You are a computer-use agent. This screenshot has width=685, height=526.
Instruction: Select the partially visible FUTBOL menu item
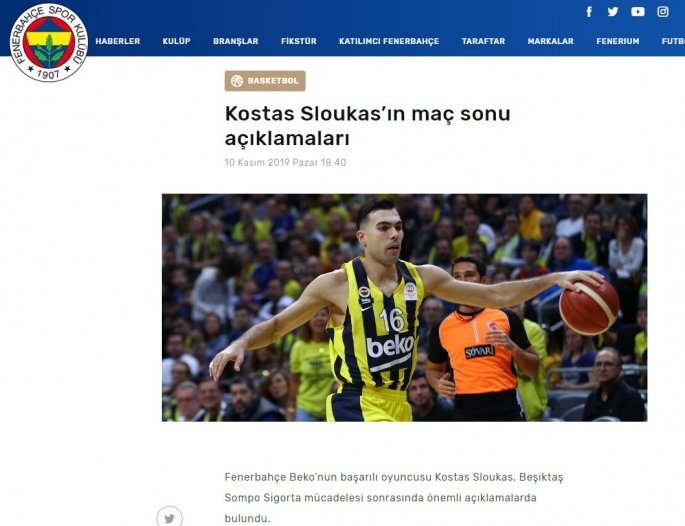[673, 41]
